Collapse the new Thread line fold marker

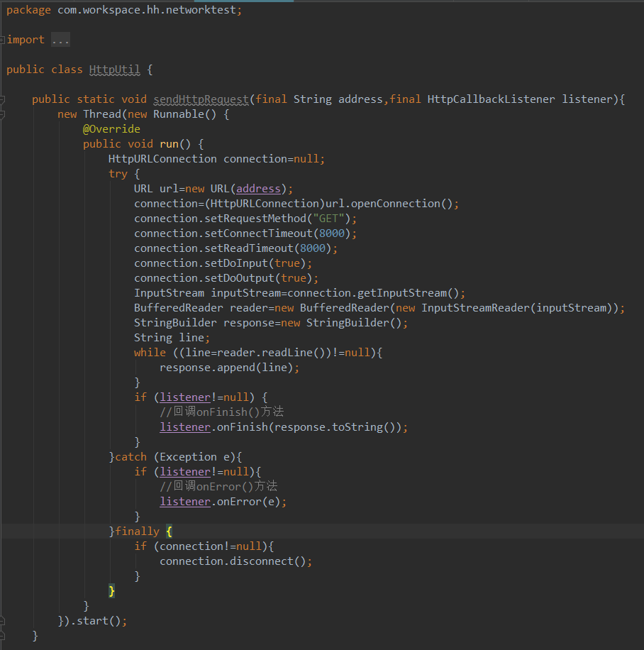coord(2,114)
